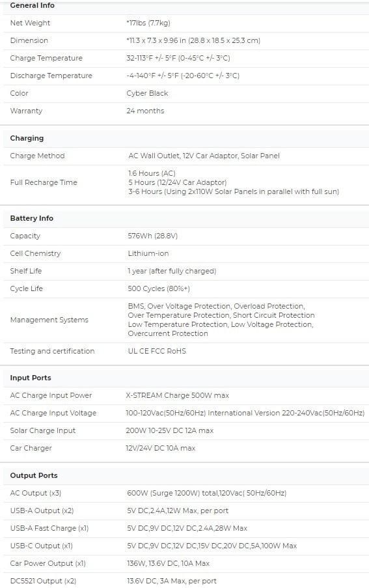Screen dimensions: 369x588
Task: Select the Charge Method row label
Action: (x=38, y=156)
